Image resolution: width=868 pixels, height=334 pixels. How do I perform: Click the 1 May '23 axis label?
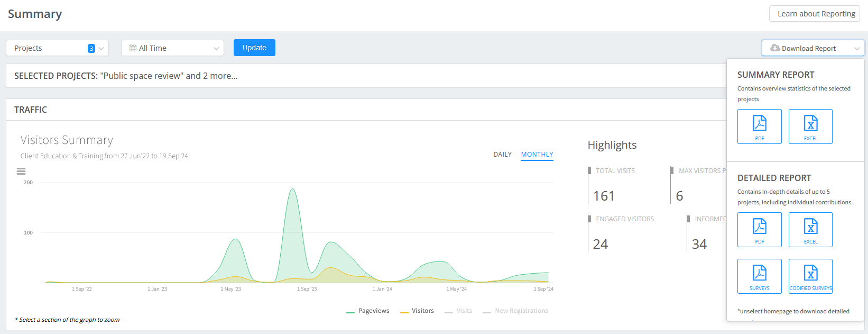(x=230, y=289)
